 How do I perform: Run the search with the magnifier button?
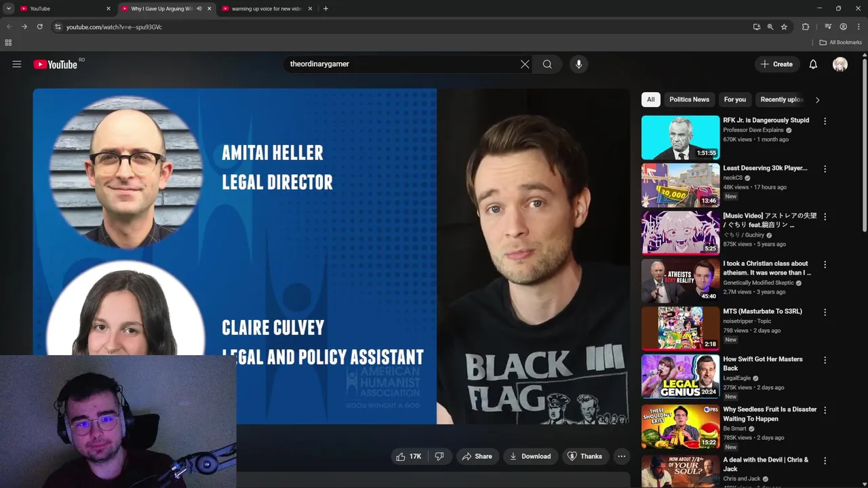(547, 64)
